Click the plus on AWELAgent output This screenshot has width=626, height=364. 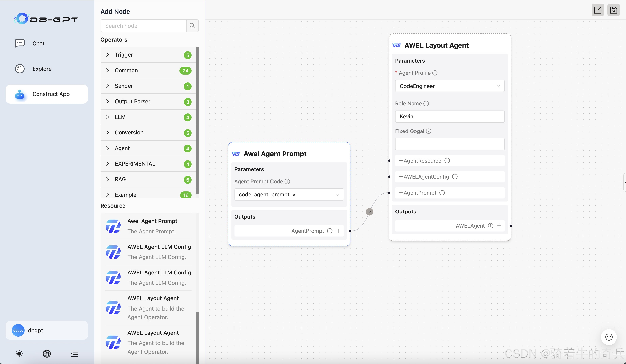(499, 226)
